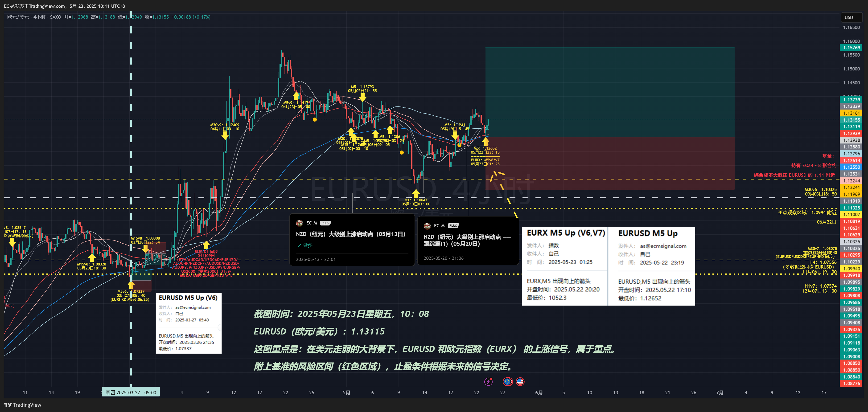Open the purple lightning event icon
Viewport: 868px width, 412px height.
[488, 382]
